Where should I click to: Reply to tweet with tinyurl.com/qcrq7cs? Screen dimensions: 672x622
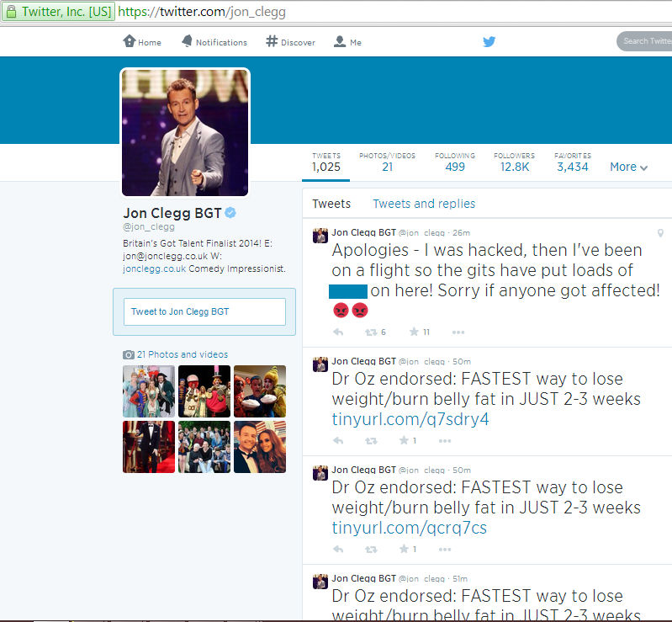(x=338, y=549)
